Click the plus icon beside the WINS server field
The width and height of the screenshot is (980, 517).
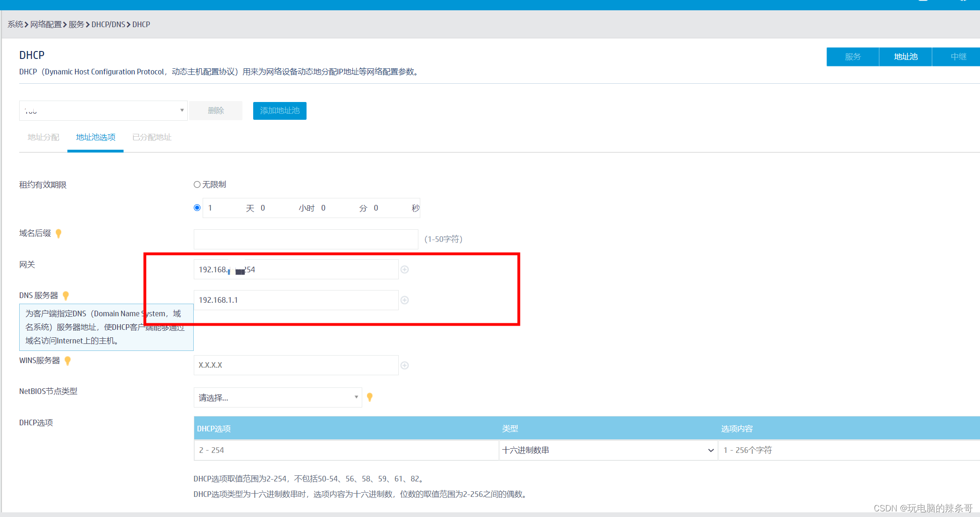tap(405, 365)
